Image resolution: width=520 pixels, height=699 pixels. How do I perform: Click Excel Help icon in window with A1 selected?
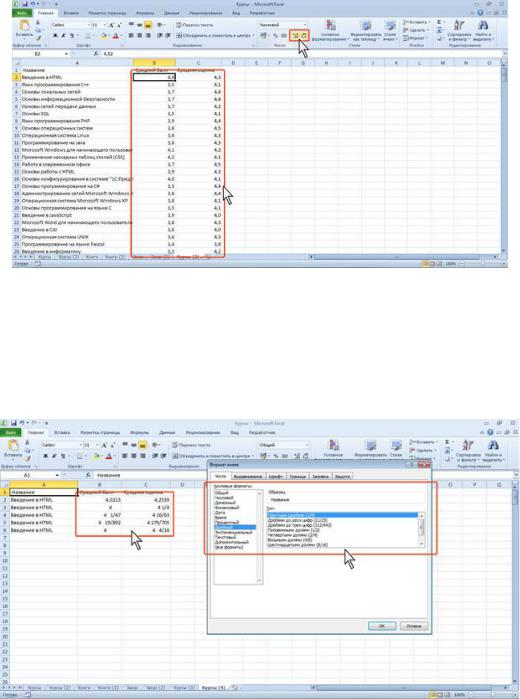[x=490, y=432]
